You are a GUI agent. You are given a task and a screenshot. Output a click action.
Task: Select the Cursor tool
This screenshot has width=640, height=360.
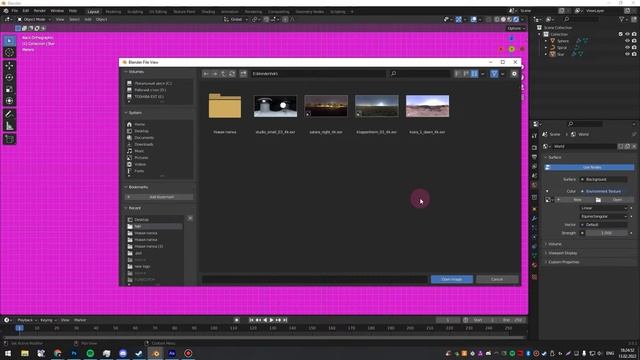[x=9, y=53]
